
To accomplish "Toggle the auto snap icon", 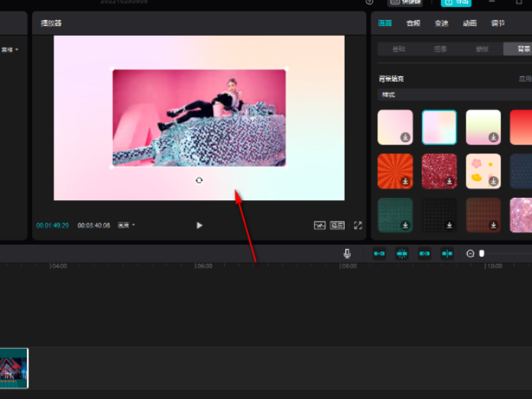I will [x=402, y=254].
